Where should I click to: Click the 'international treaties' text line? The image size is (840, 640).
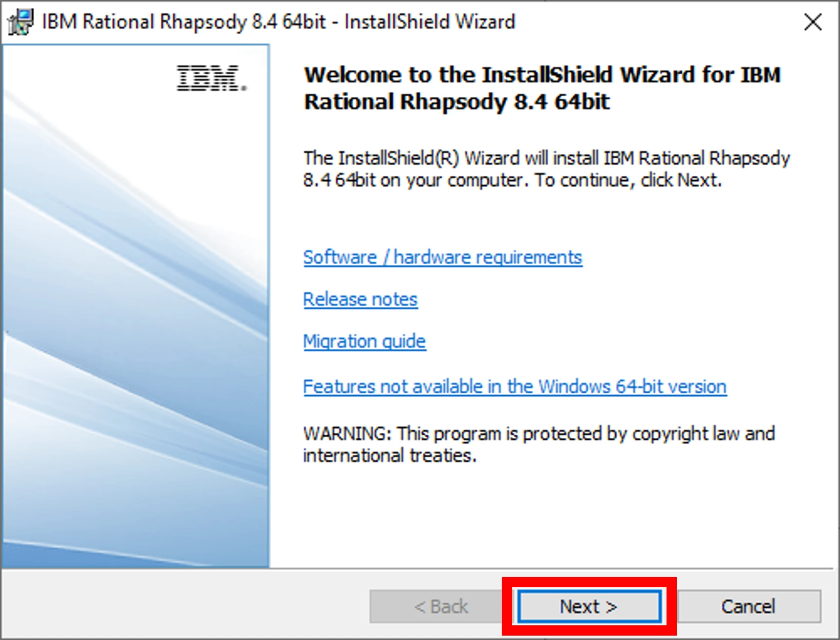(389, 455)
